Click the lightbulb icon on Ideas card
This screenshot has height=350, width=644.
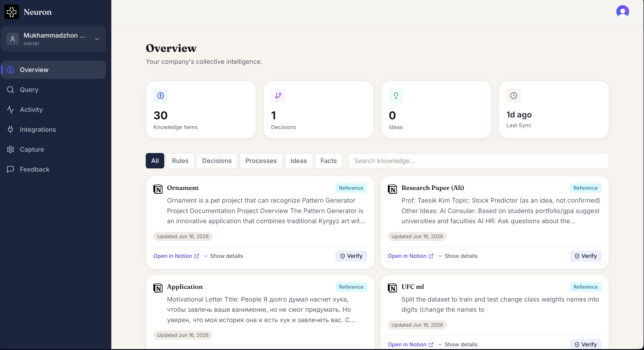tap(396, 95)
